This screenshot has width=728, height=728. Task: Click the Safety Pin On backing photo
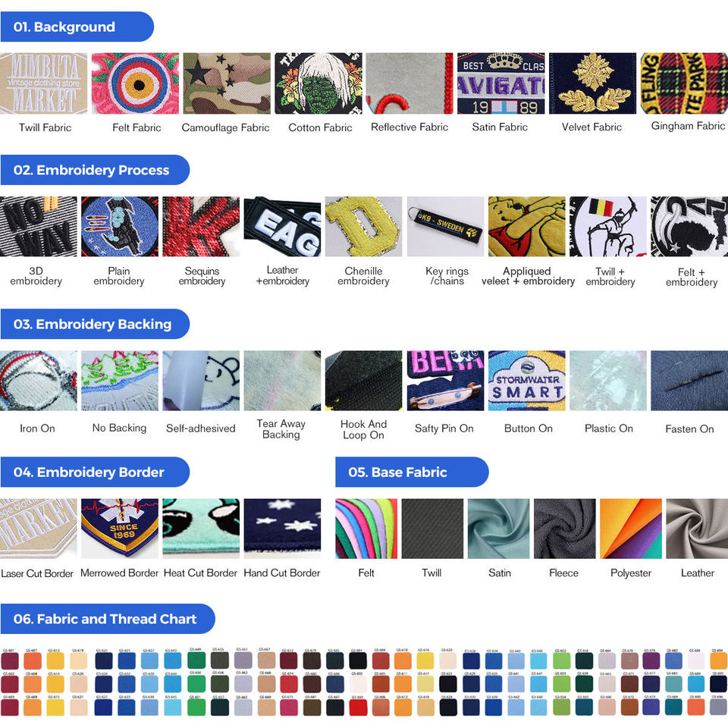tap(445, 381)
